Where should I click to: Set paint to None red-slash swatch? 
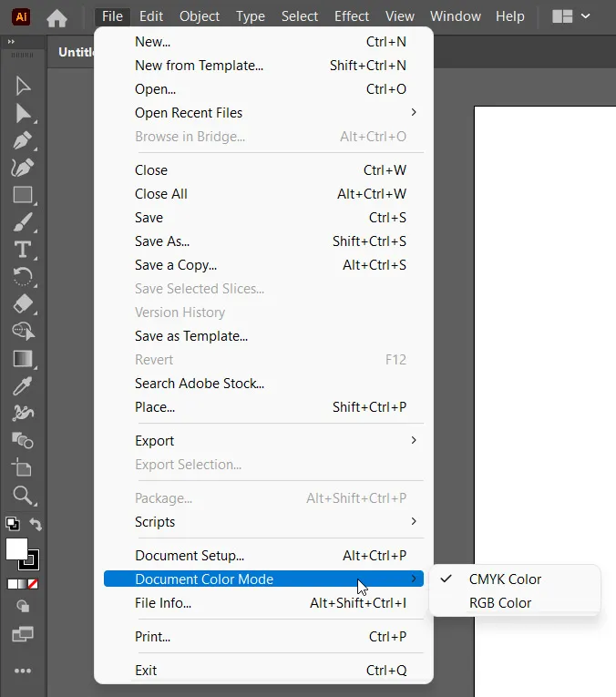pos(33,584)
